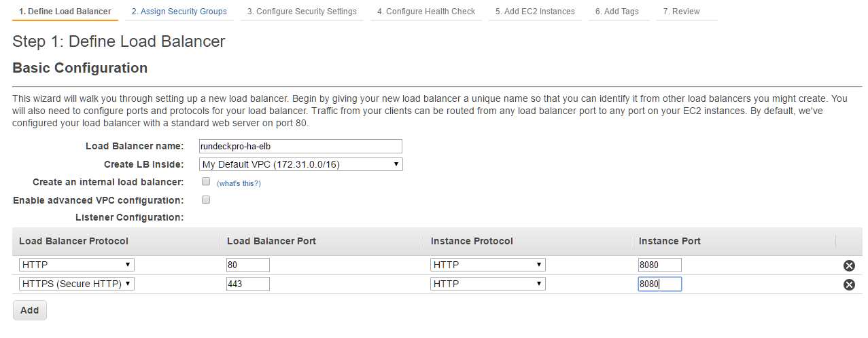Click the Instance Port field in first row

click(x=659, y=265)
